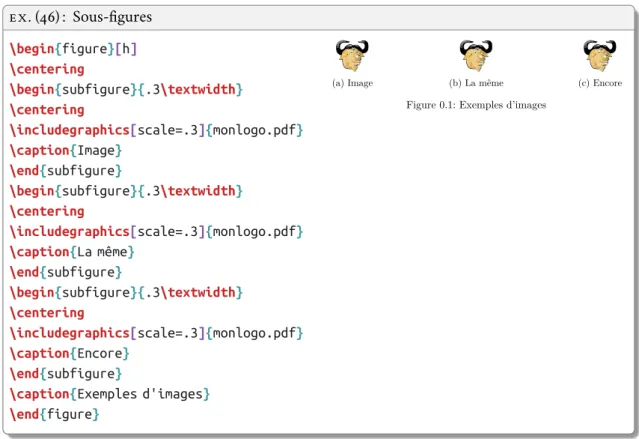The image size is (639, 439).
Task: Click the '(c) Encore' rendered subcaption
Action: [x=600, y=83]
